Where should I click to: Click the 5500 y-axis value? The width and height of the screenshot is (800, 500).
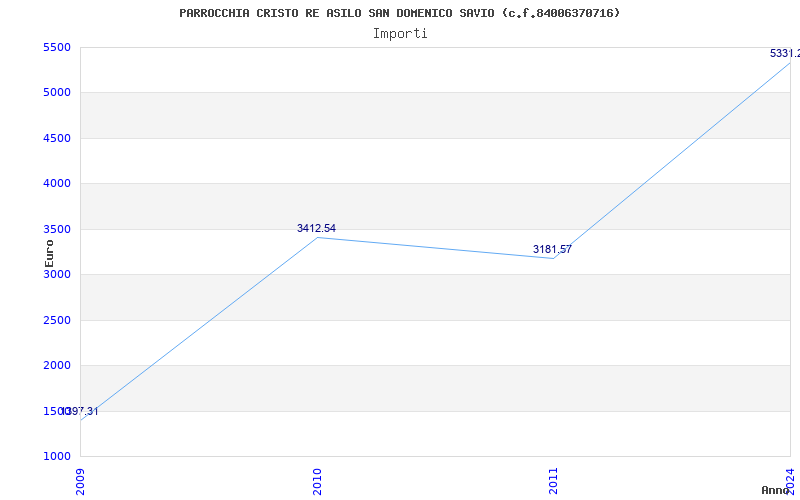coord(58,47)
